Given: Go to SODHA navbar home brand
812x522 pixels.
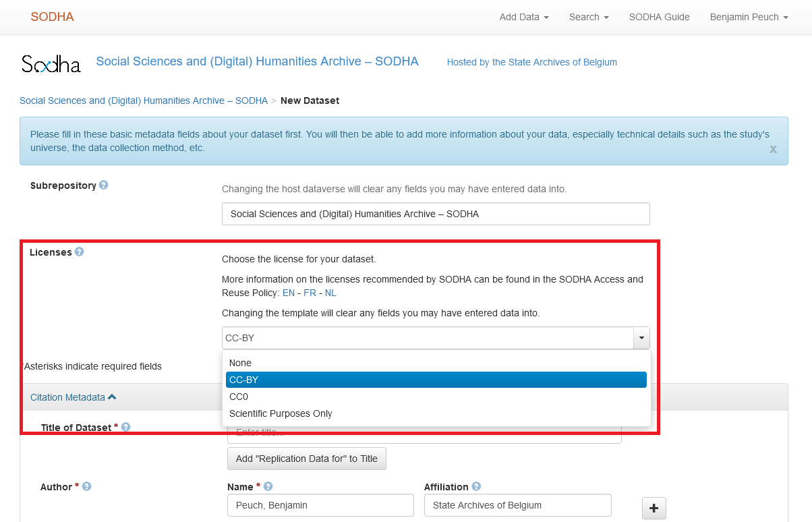Looking at the screenshot, I should pyautogui.click(x=53, y=17).
